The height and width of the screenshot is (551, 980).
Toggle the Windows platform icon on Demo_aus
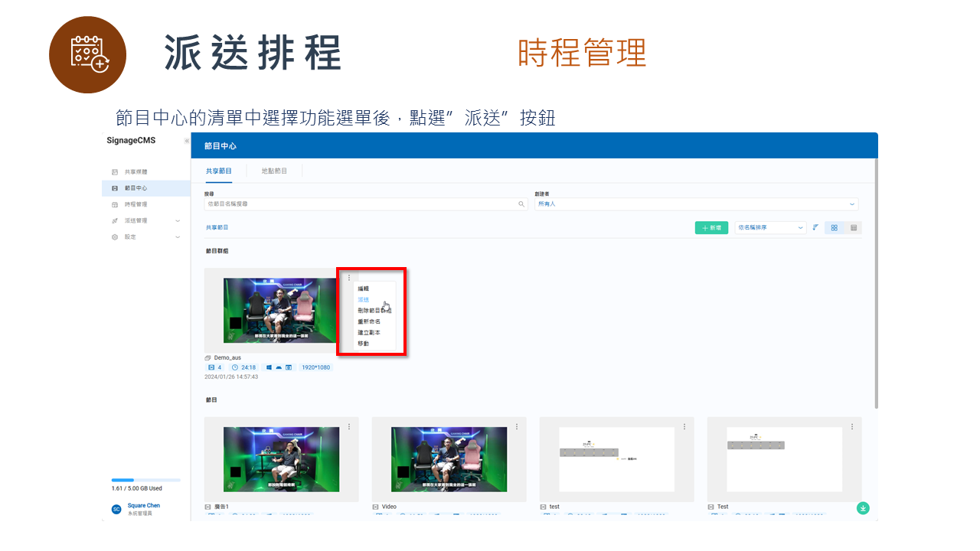click(x=268, y=367)
